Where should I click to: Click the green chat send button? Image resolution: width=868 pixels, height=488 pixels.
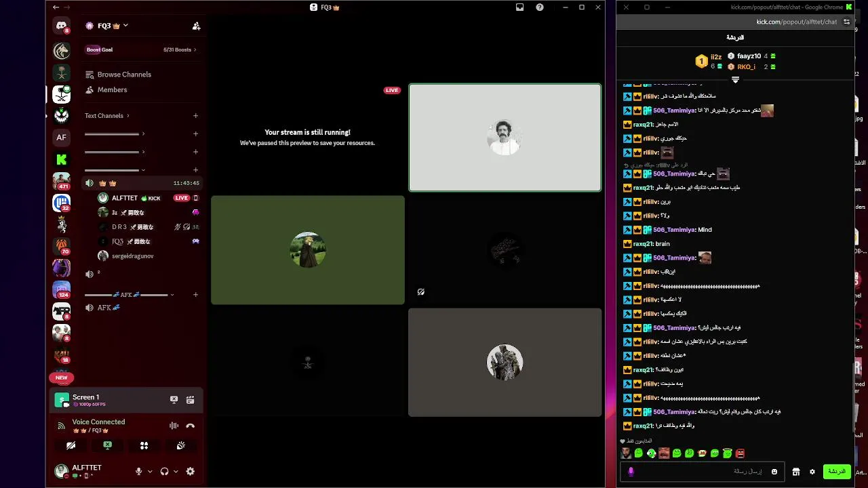pos(837,472)
